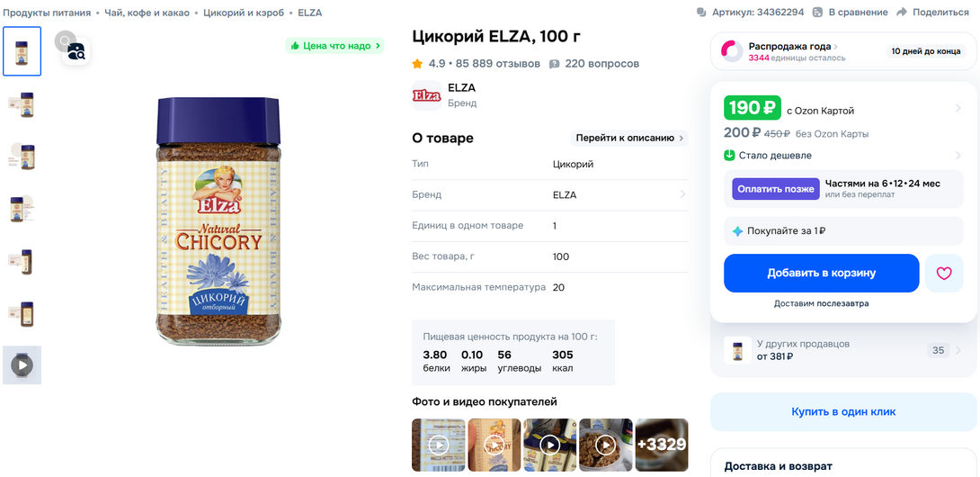Click the similar-items image search icon

click(76, 51)
